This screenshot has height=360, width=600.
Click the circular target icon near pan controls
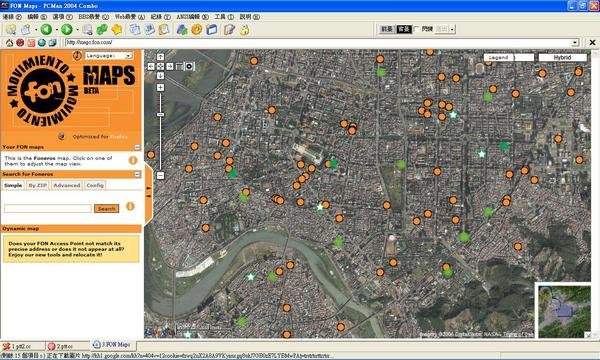[x=189, y=67]
